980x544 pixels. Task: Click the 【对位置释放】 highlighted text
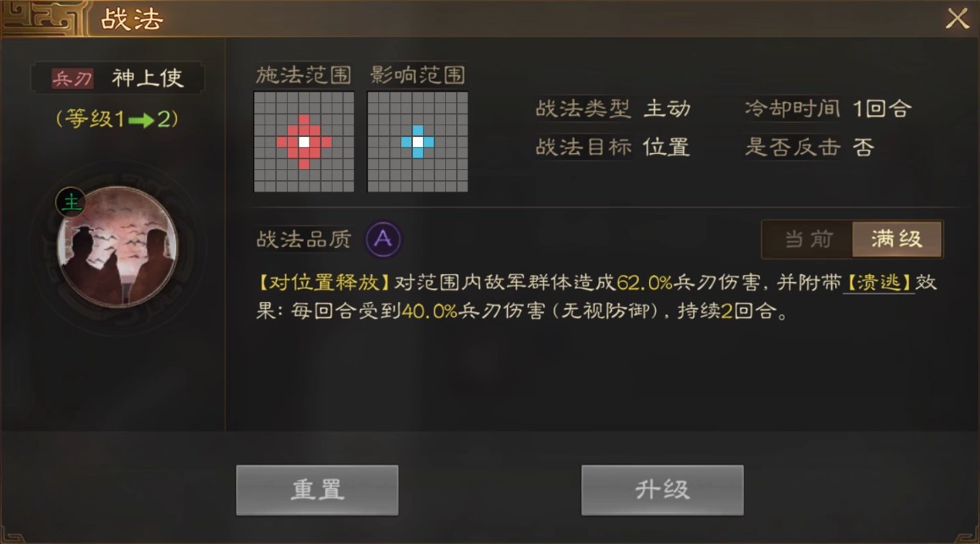click(x=324, y=283)
